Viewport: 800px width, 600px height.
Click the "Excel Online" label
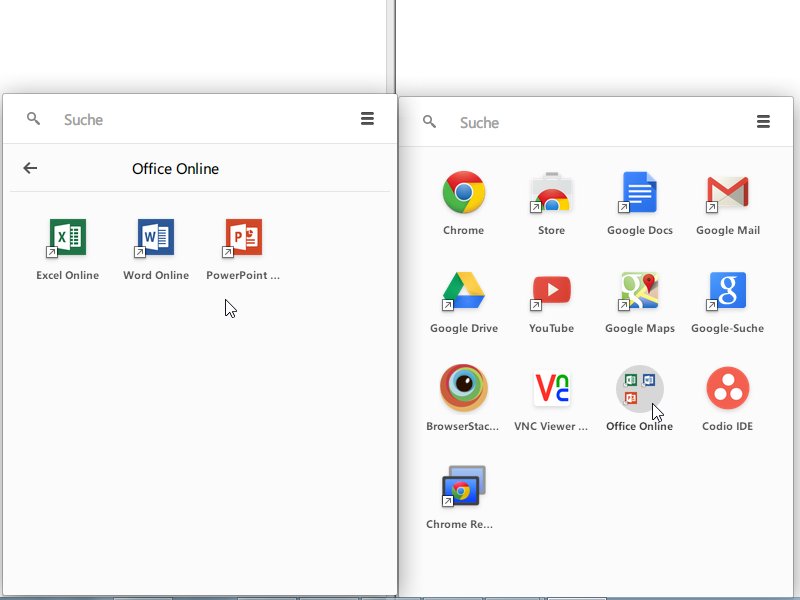(67, 275)
